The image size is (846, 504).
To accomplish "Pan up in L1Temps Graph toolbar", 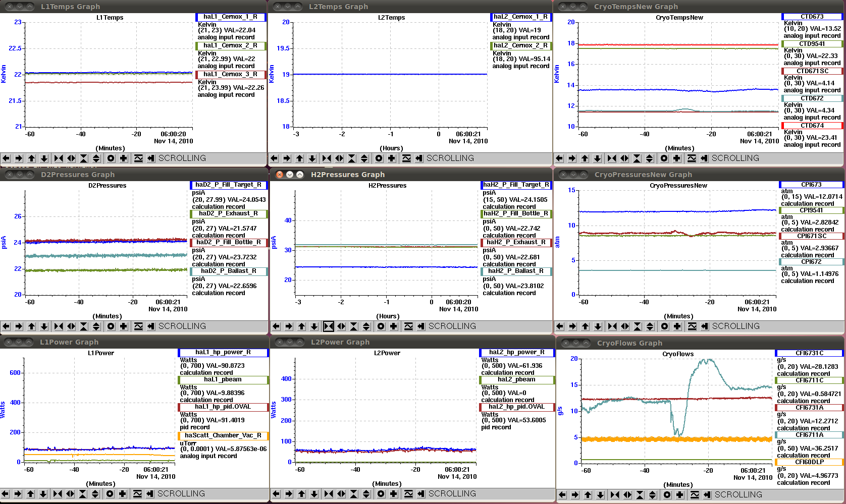I will pyautogui.click(x=31, y=158).
